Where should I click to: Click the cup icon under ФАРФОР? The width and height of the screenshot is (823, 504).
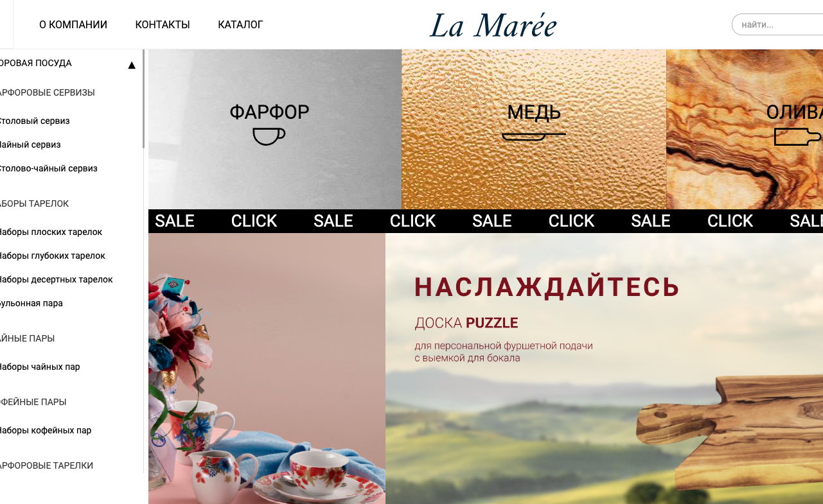(269, 136)
